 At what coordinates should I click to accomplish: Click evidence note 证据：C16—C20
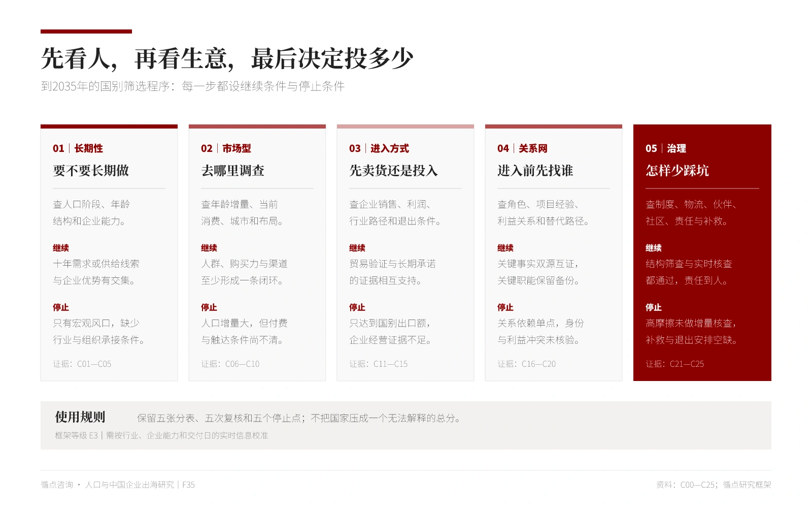click(x=526, y=364)
